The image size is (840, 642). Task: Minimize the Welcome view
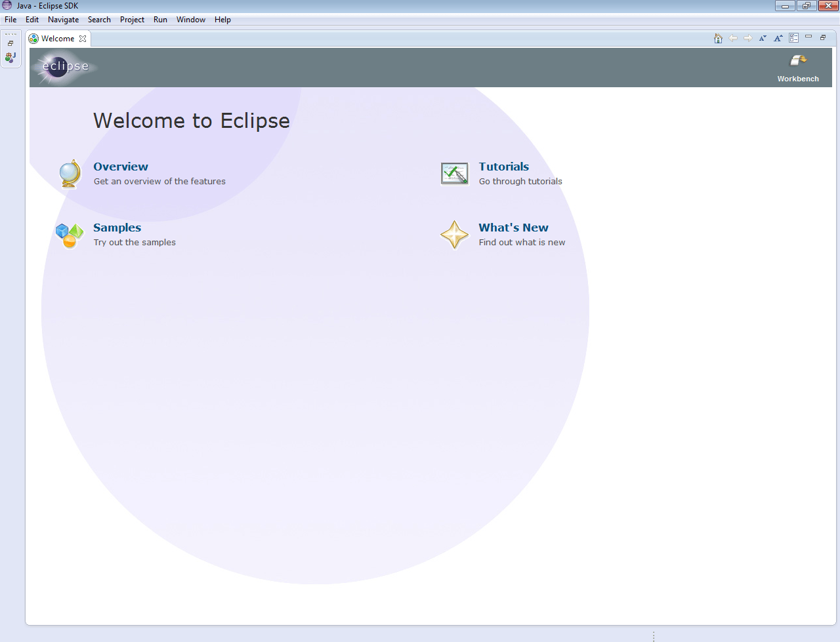coord(808,37)
